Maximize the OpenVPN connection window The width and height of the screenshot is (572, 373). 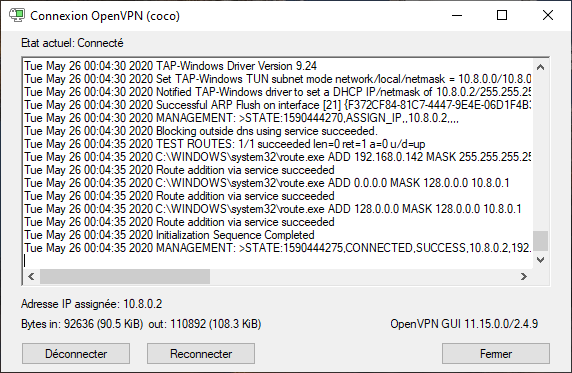(x=502, y=15)
